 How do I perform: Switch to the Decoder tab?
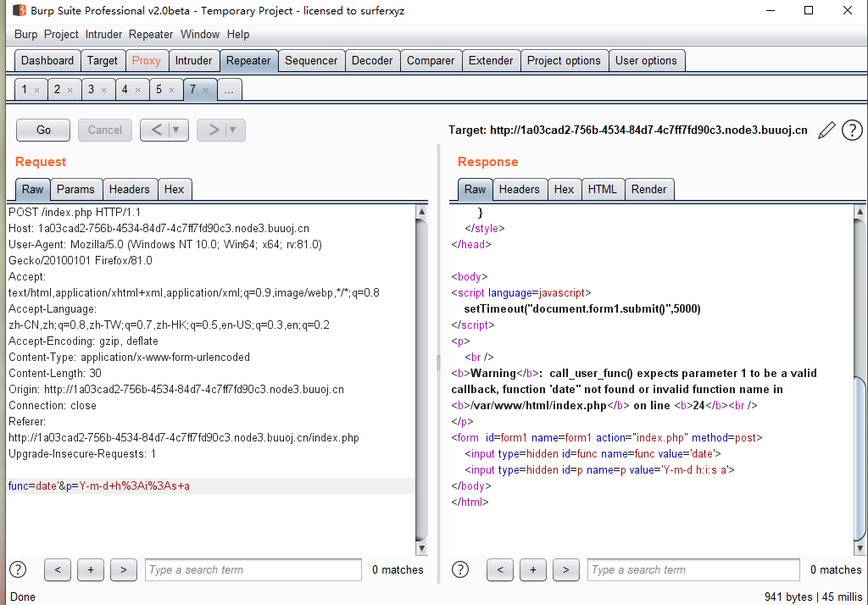[372, 60]
